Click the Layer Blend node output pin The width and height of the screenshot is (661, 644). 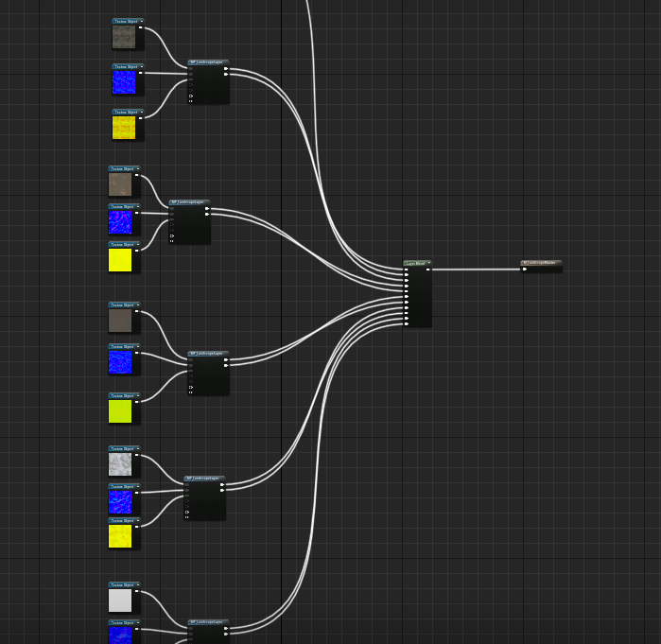(x=427, y=270)
